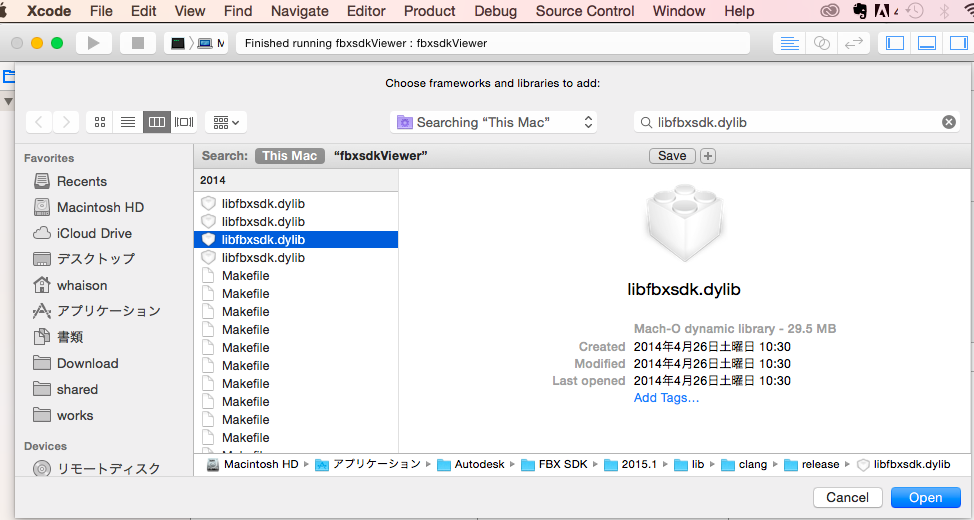Click the Add Tags… link
Viewport: 974px width, 520px height.
[666, 398]
